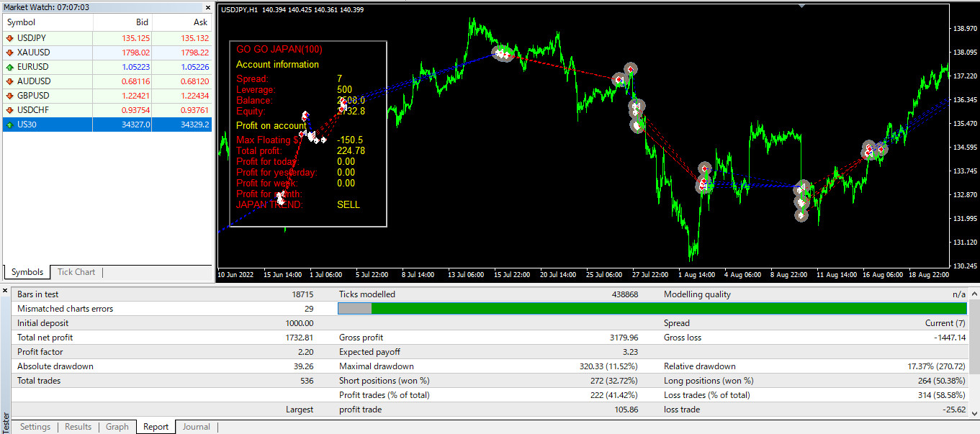
Task: Open the Results tab in Tester
Action: 78,427
